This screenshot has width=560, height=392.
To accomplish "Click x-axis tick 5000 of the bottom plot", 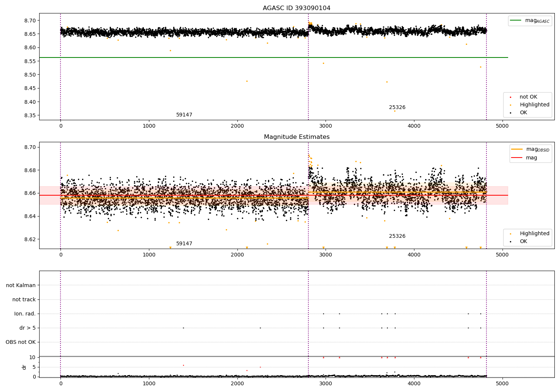I will coord(503,383).
